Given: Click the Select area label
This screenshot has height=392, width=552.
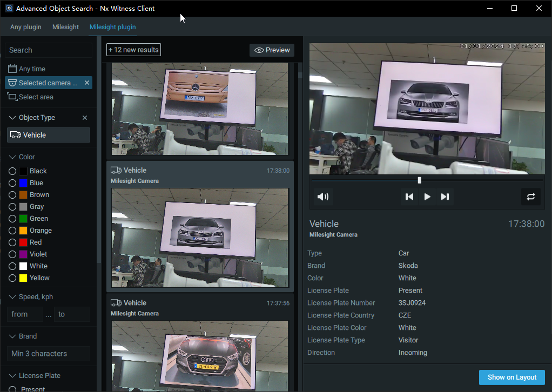Looking at the screenshot, I should 36,97.
